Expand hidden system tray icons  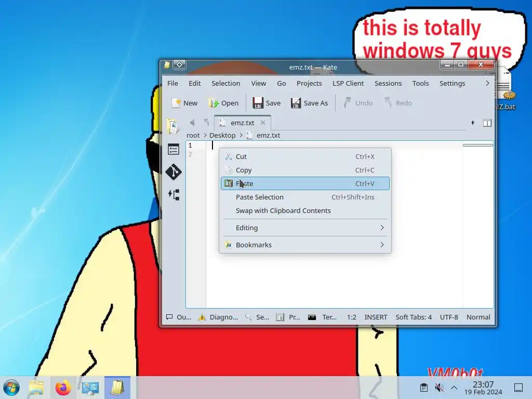coord(454,388)
